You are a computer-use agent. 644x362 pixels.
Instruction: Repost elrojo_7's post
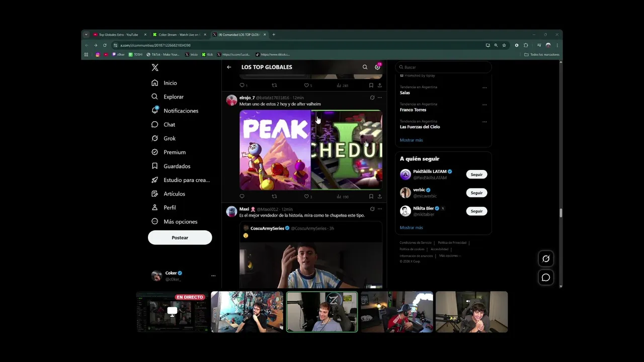click(274, 197)
